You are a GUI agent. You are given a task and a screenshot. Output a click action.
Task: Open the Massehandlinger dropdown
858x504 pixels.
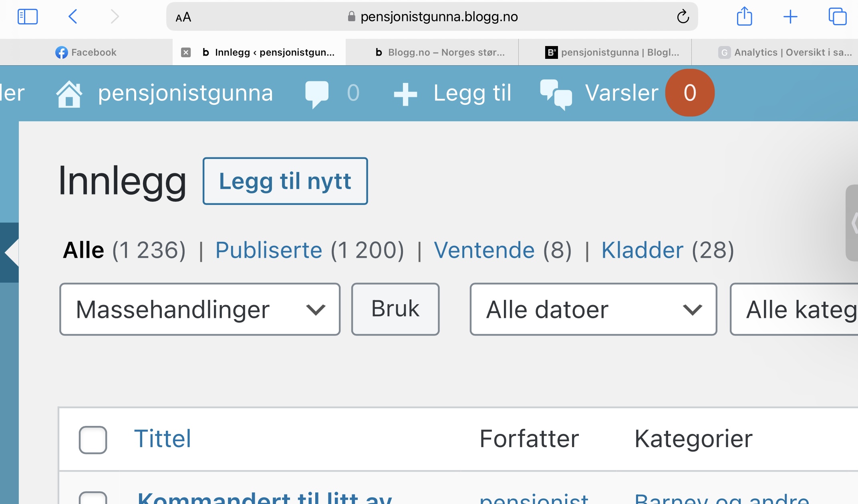pos(200,309)
